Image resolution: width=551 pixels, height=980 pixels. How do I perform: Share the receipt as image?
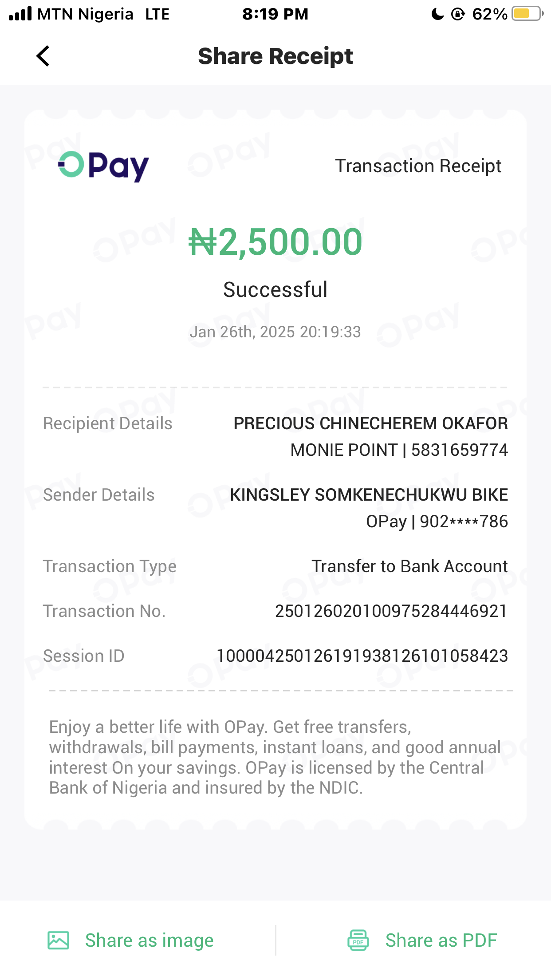point(149,940)
